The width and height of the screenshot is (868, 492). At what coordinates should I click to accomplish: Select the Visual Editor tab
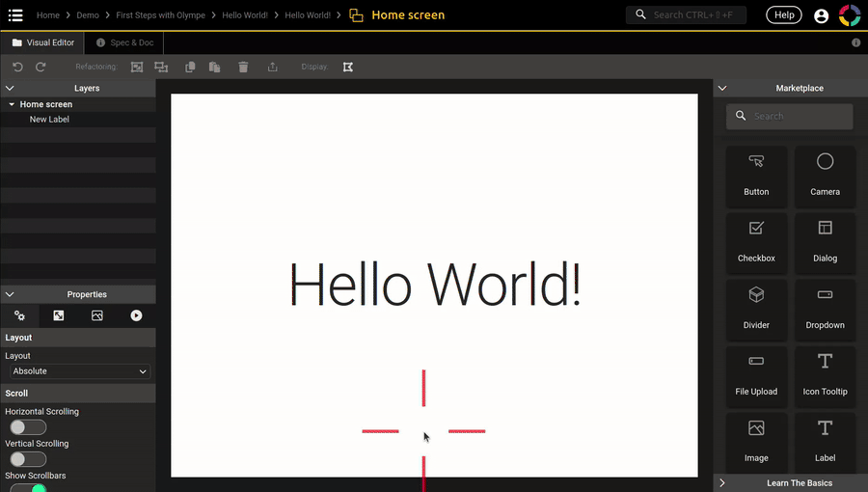click(x=42, y=42)
